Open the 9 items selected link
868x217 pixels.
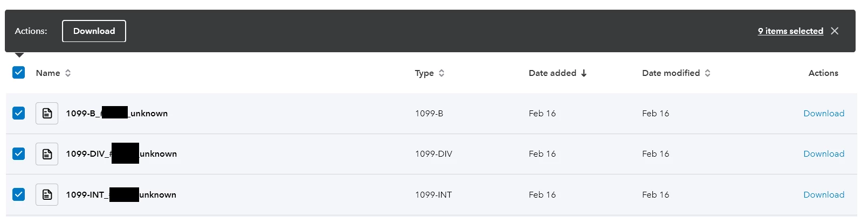(790, 31)
